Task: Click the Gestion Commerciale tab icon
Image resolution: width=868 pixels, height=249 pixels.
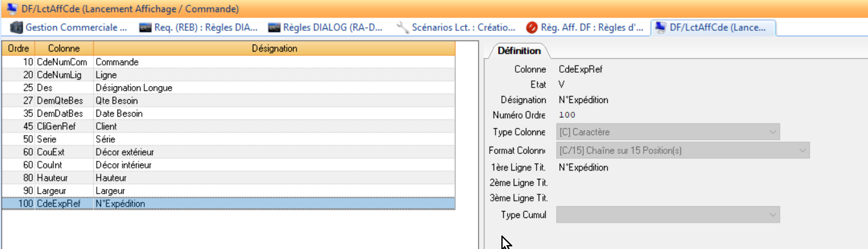Action: point(16,28)
